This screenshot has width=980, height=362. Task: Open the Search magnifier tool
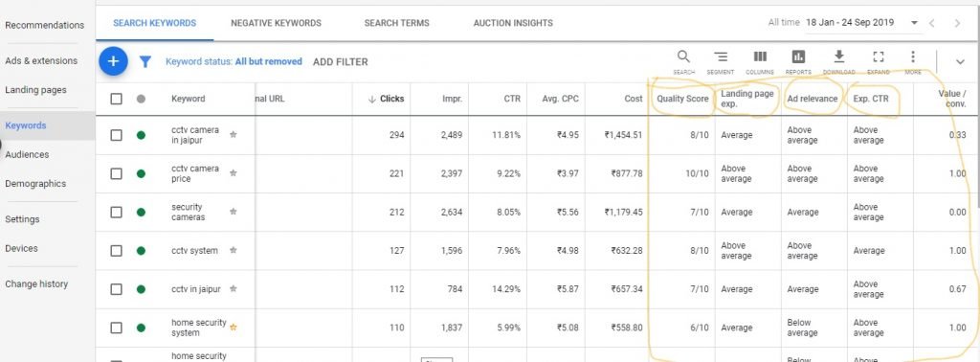[683, 57]
